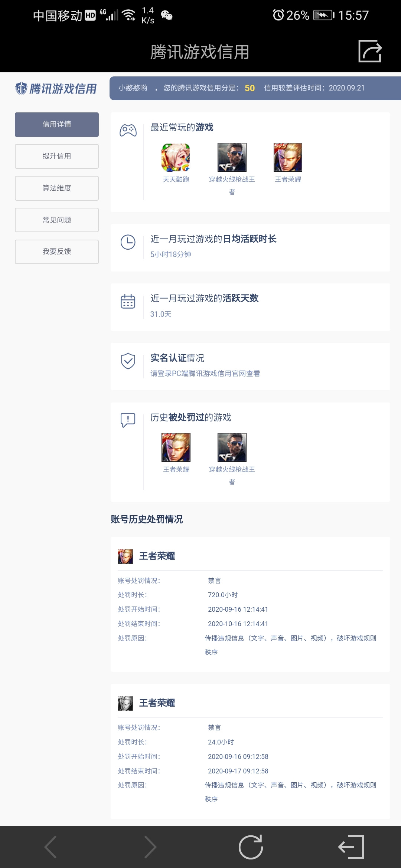Open 天天酷跑 game icon
Screen dimensions: 401x868
coord(176,157)
